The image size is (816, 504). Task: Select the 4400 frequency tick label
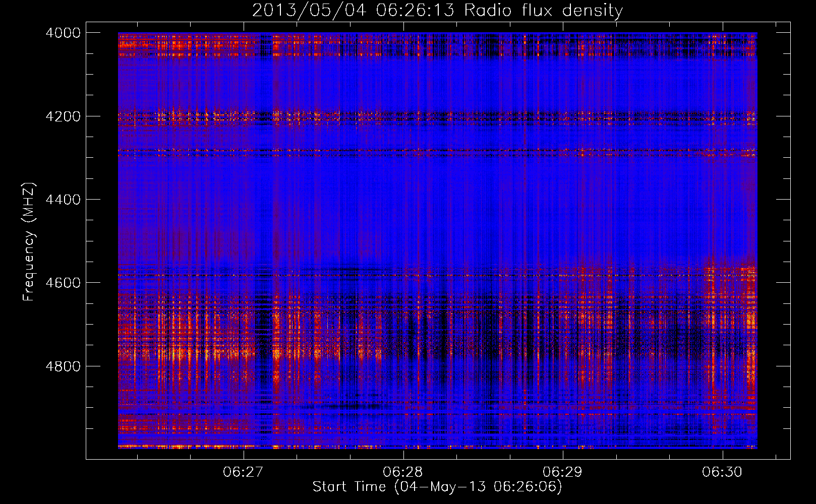pyautogui.click(x=63, y=200)
